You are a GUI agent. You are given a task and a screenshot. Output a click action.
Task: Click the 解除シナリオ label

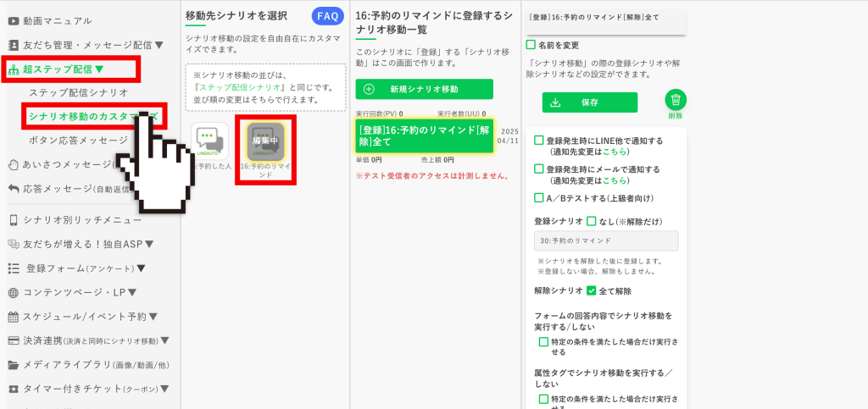click(558, 290)
